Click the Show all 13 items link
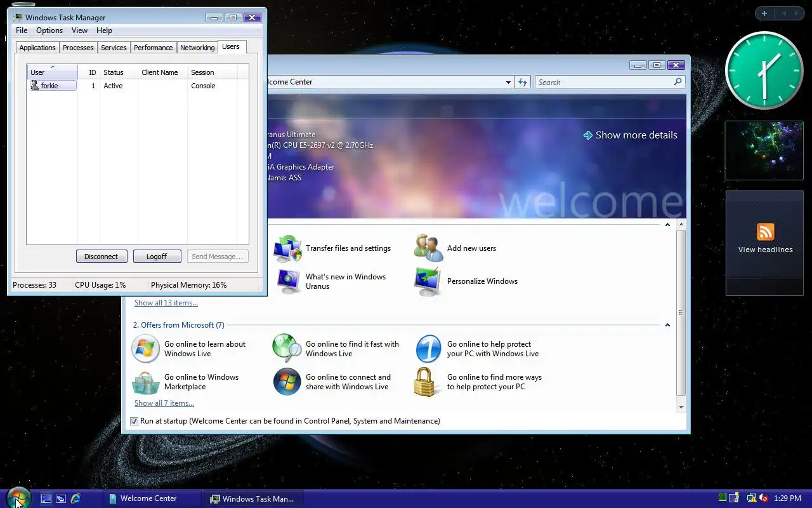Image resolution: width=812 pixels, height=508 pixels. [166, 303]
